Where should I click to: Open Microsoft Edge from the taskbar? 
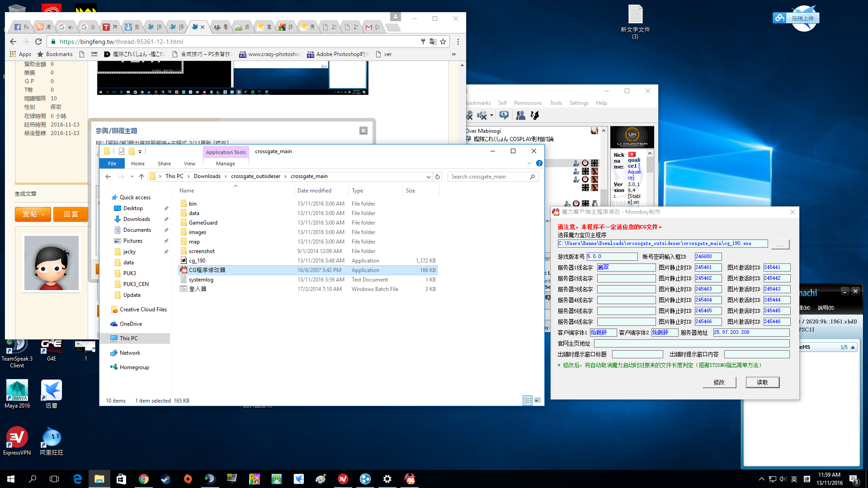77,479
